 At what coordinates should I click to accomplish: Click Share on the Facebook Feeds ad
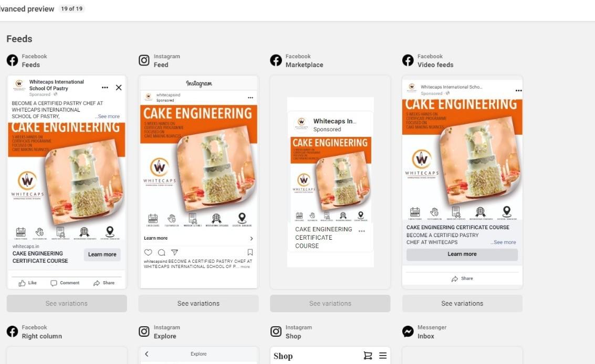point(104,283)
